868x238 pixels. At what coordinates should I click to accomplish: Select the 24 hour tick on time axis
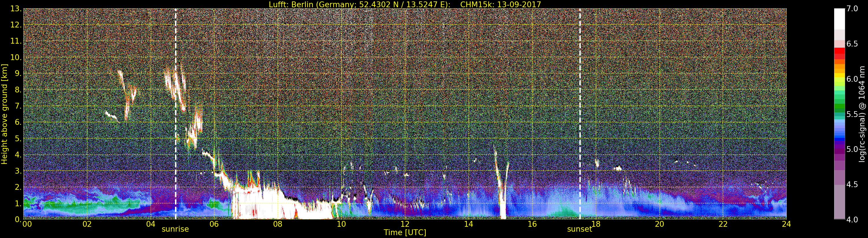pos(786,224)
